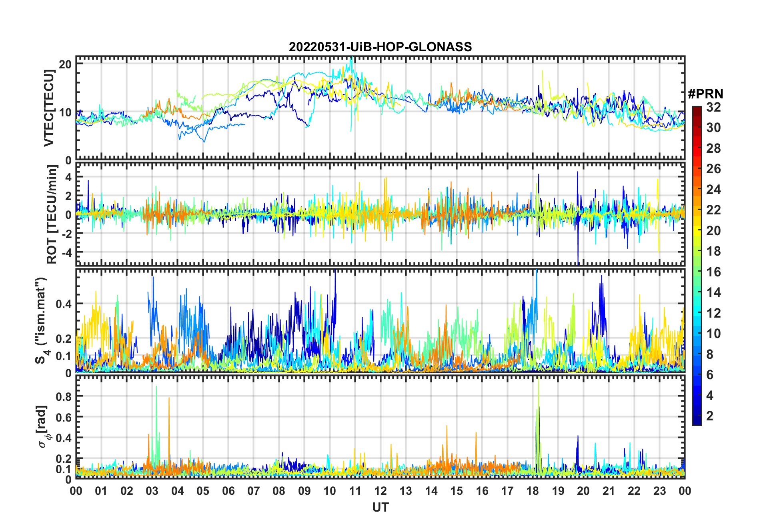Click the "#PRN" colorbar title
This screenshot has height=532, width=761.
pos(705,94)
